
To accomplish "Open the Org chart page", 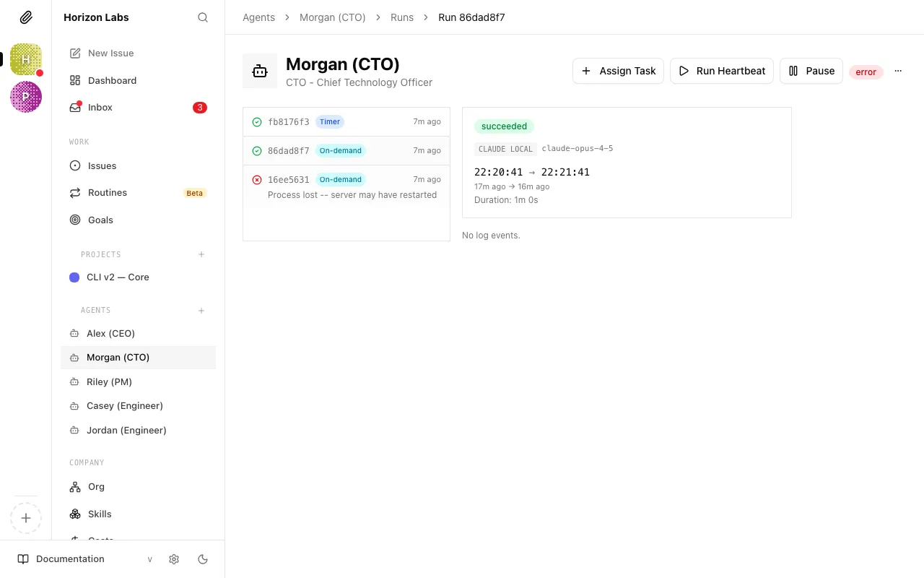I will point(138,487).
